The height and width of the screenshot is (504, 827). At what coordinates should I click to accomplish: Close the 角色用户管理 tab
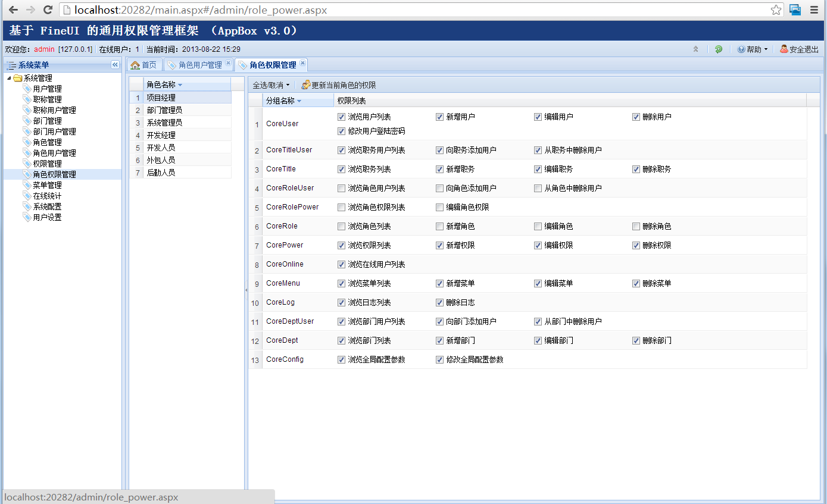pyautogui.click(x=228, y=64)
